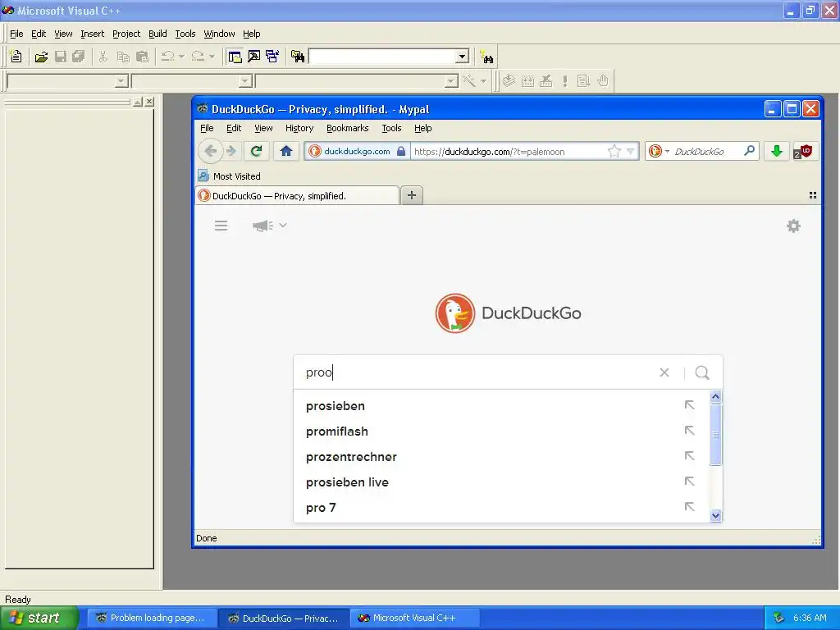Click the WizardBar actions wand icon
Viewport: 840px width, 630px height.
click(x=469, y=81)
